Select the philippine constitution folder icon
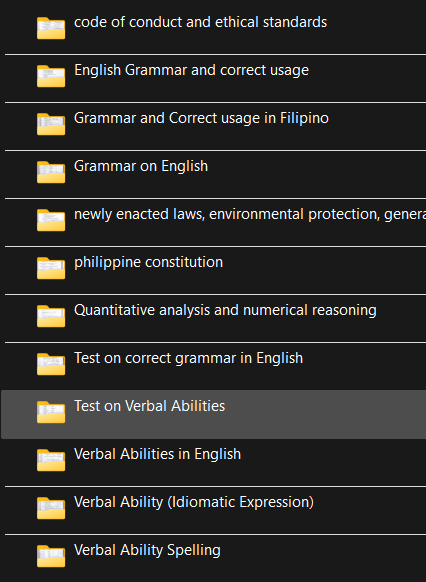 (51, 268)
